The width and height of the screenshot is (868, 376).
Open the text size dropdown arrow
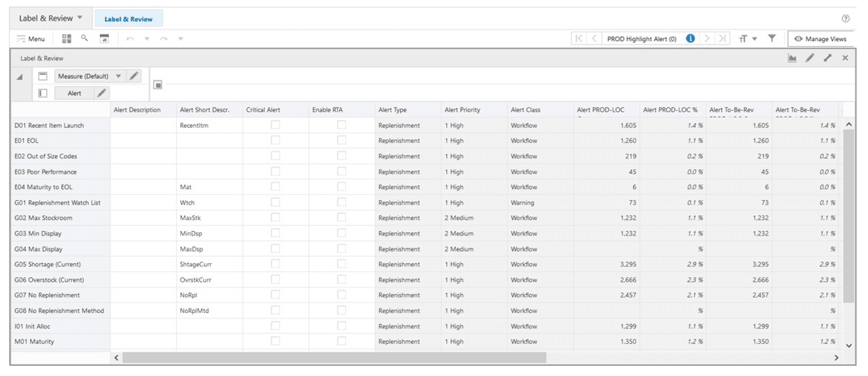coord(755,39)
